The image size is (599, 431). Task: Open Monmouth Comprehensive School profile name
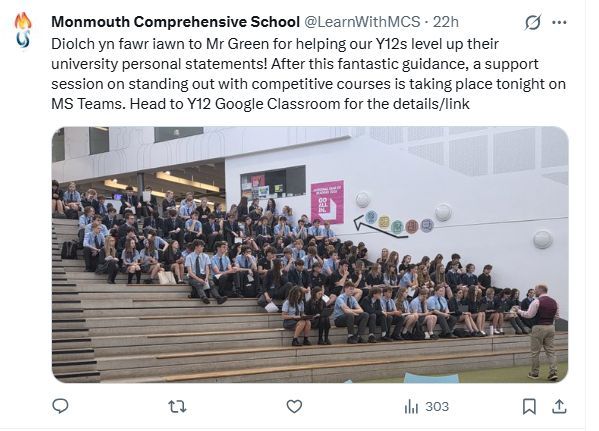coord(175,22)
